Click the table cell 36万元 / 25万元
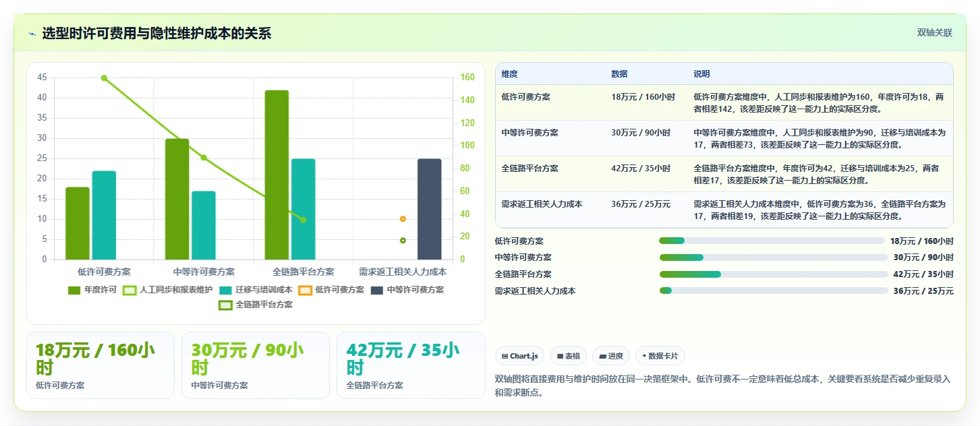The width and height of the screenshot is (980, 426). click(x=641, y=204)
